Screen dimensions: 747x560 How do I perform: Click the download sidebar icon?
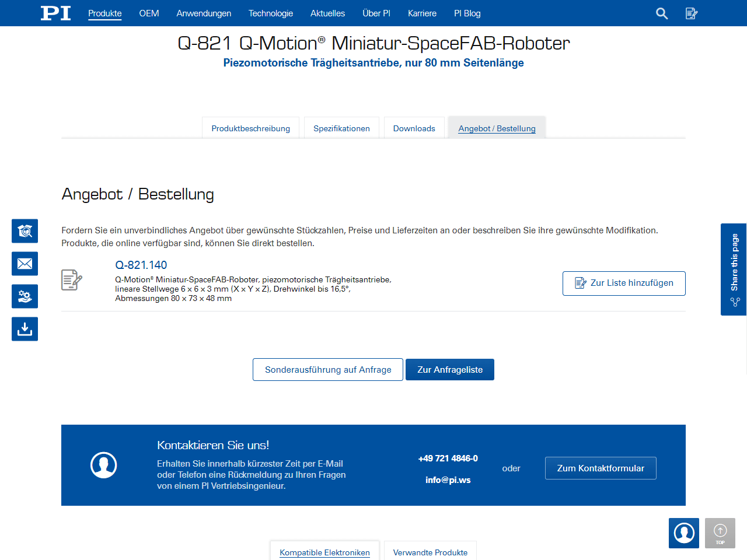(25, 329)
